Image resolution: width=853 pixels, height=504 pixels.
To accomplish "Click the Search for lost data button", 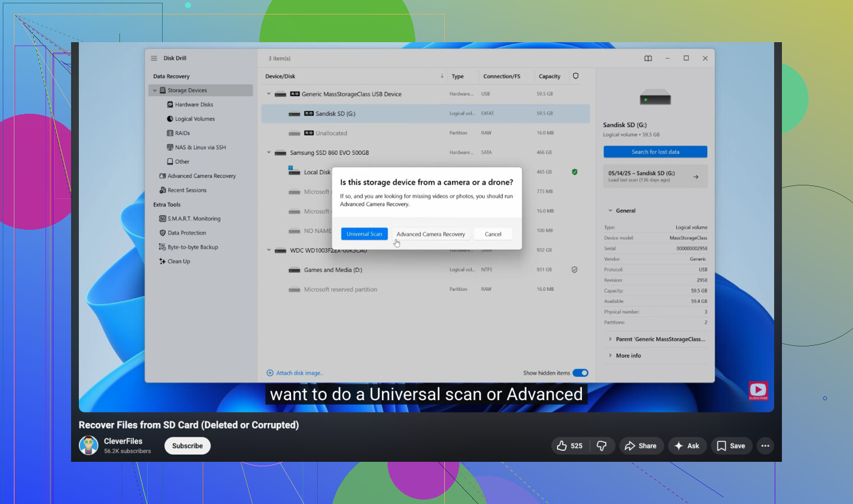I will (x=655, y=152).
